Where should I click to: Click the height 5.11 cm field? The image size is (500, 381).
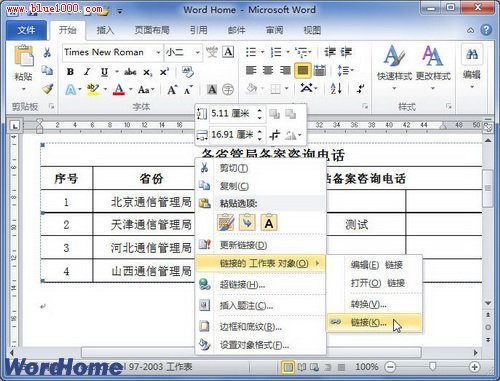[233, 114]
